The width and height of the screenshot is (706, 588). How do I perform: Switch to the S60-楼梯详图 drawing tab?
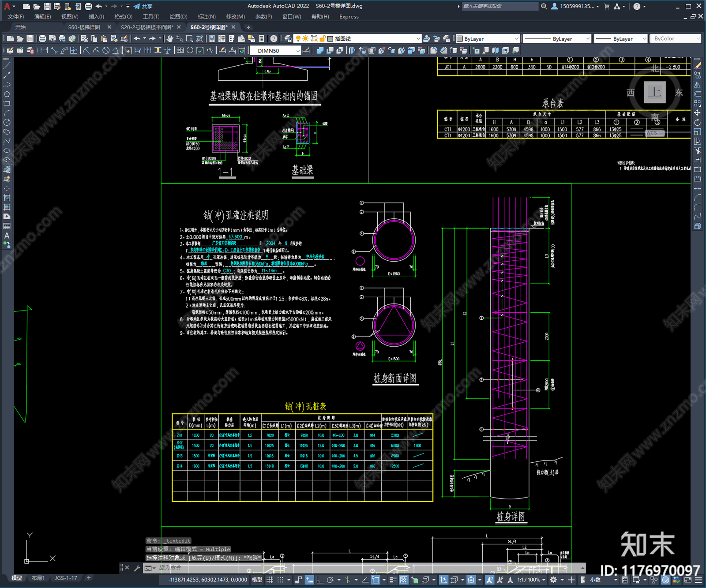point(84,27)
